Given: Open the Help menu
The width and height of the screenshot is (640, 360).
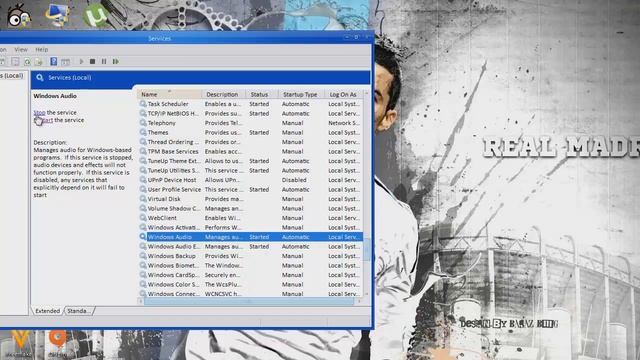Looking at the screenshot, I should pos(42,49).
